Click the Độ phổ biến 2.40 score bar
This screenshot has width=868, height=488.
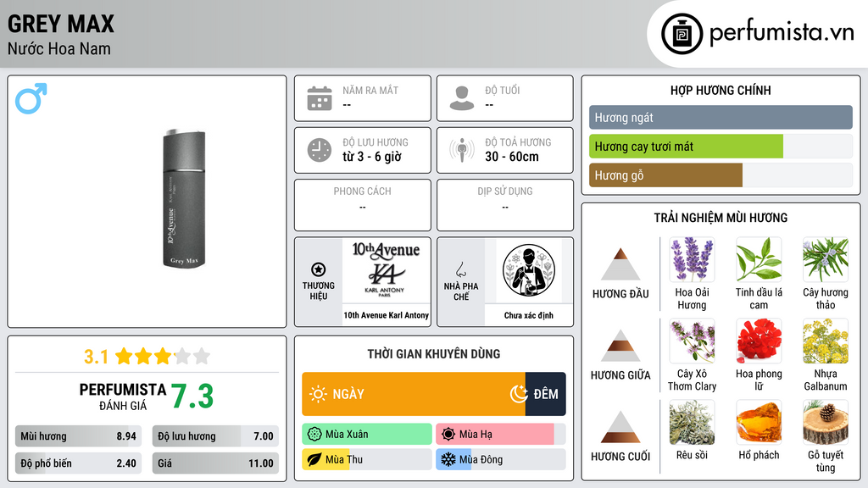point(78,463)
